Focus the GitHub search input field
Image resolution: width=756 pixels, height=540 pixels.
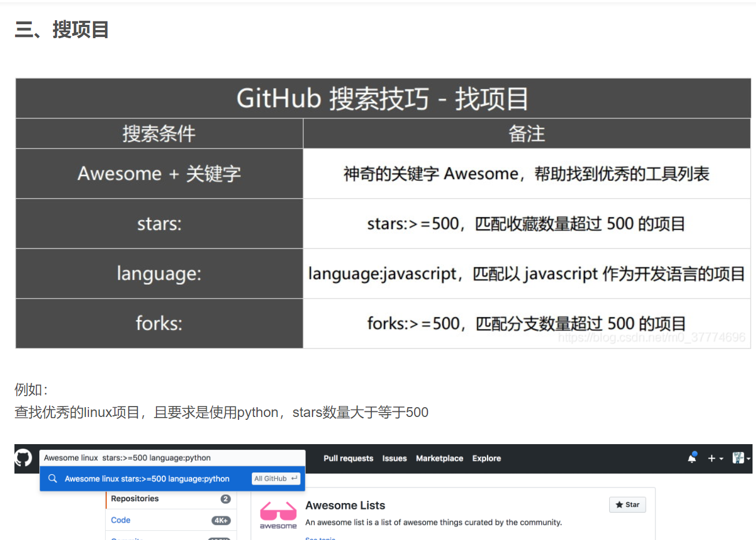pos(172,458)
